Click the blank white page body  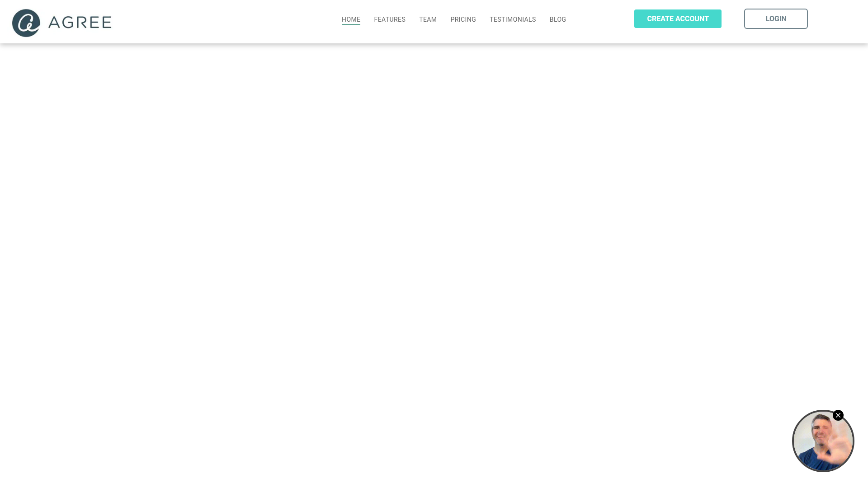pos(407,249)
